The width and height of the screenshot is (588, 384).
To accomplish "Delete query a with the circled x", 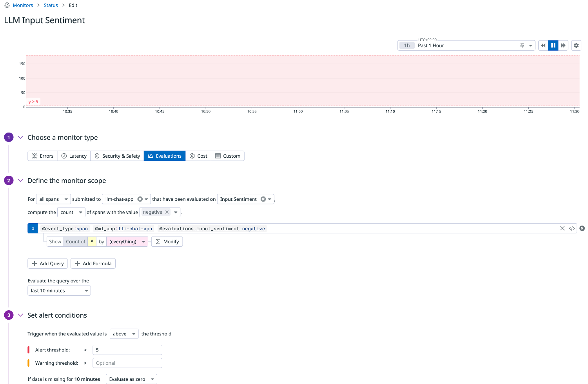I will pos(582,228).
